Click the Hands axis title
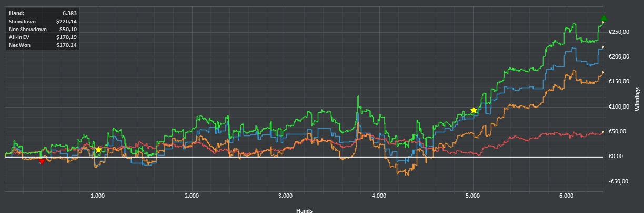 [305, 210]
